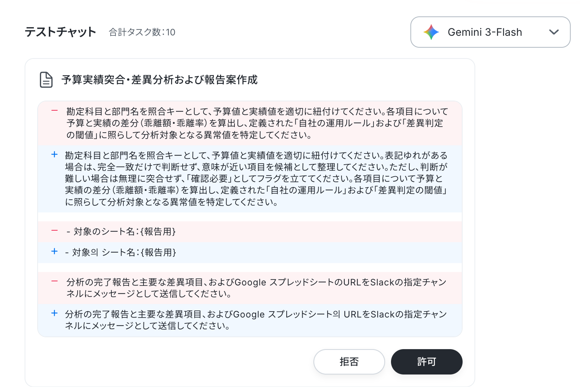Click the removed 対象のシート名 line
The image size is (580, 392).
point(121,231)
